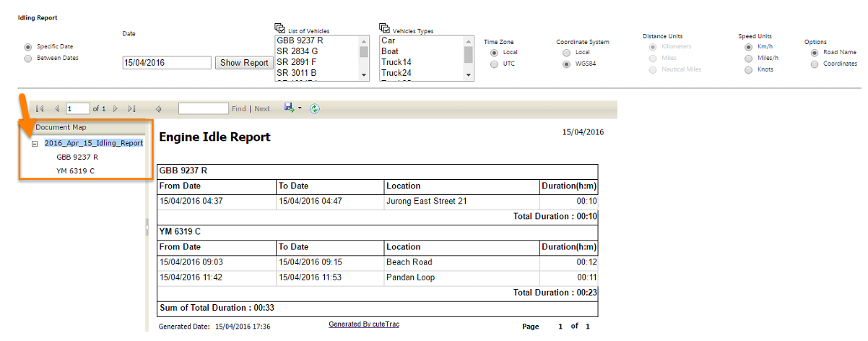Open the export format dropdown arrow
Viewport: 868px width, 341px height.
pos(300,108)
